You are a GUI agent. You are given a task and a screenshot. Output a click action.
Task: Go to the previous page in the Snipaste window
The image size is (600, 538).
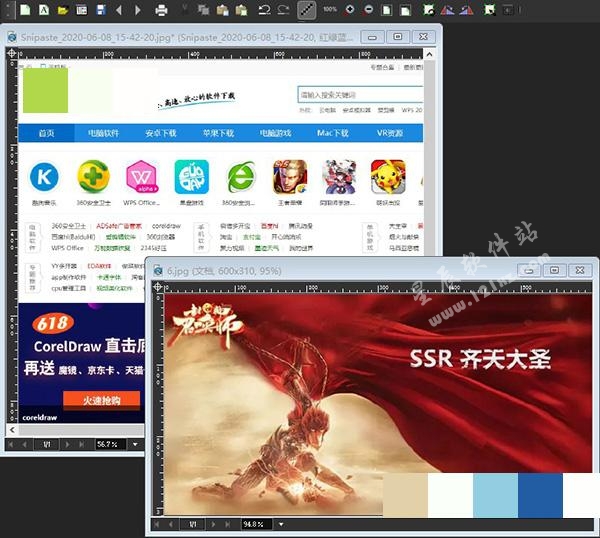[25, 445]
